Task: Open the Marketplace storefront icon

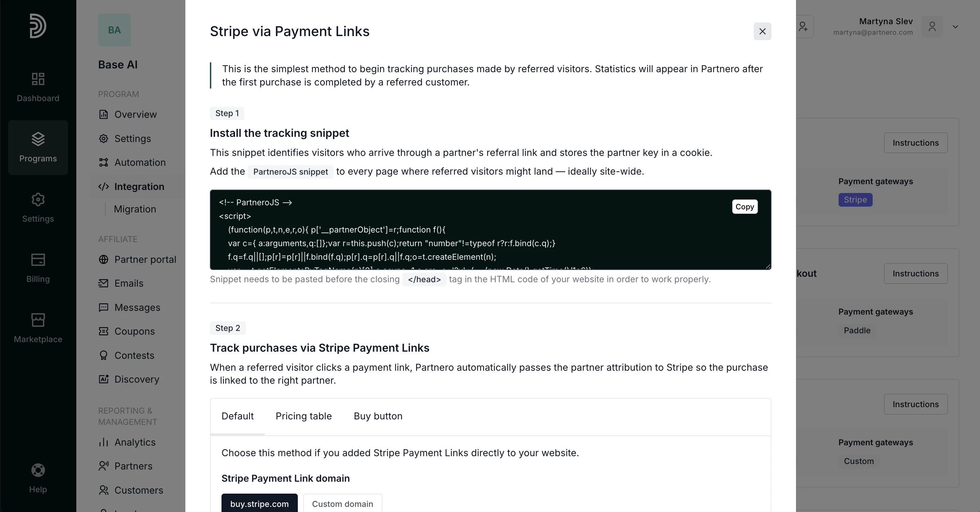Action: pos(38,320)
